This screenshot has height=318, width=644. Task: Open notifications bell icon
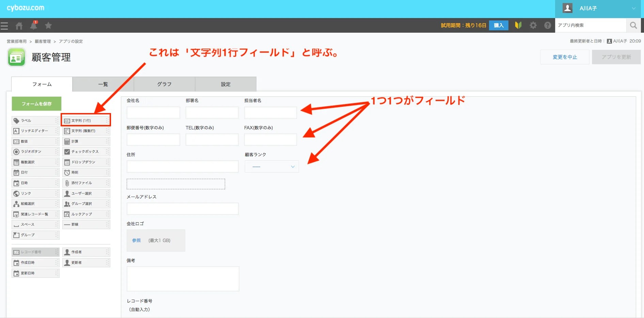[x=34, y=26]
